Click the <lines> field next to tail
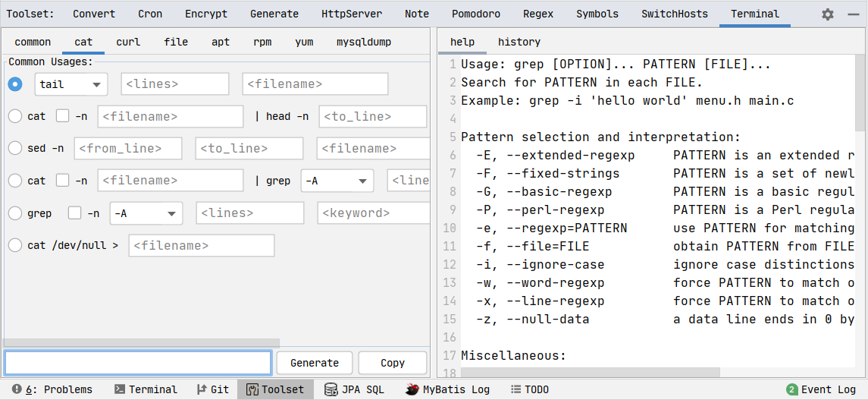The height and width of the screenshot is (400, 868). point(175,84)
